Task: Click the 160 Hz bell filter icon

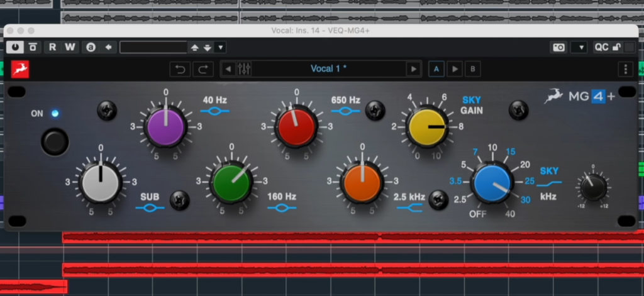Action: [282, 208]
